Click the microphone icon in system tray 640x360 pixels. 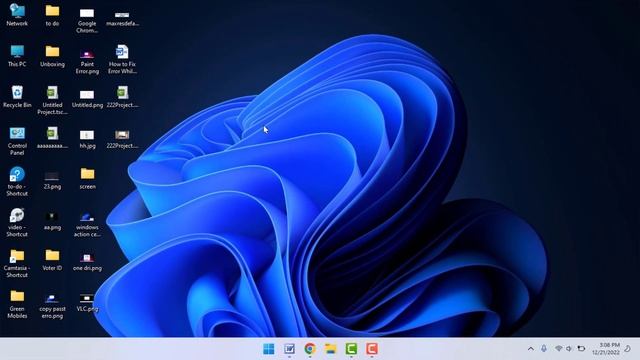tap(544, 349)
